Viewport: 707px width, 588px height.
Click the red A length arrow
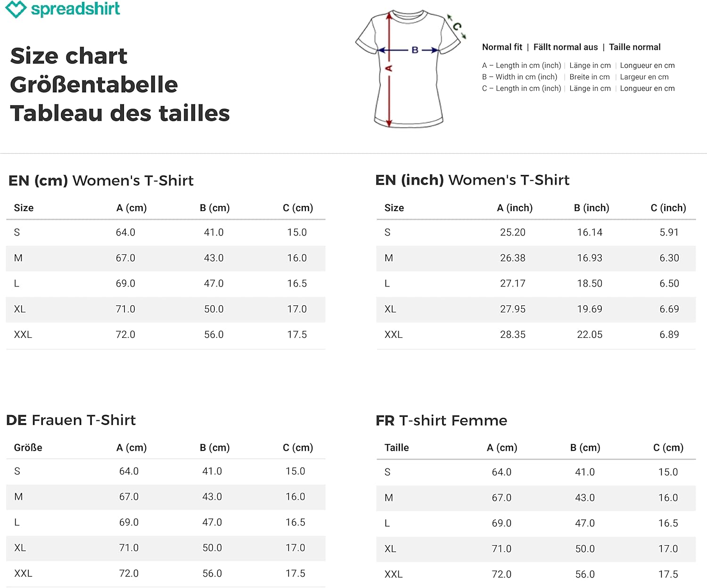[x=389, y=69]
